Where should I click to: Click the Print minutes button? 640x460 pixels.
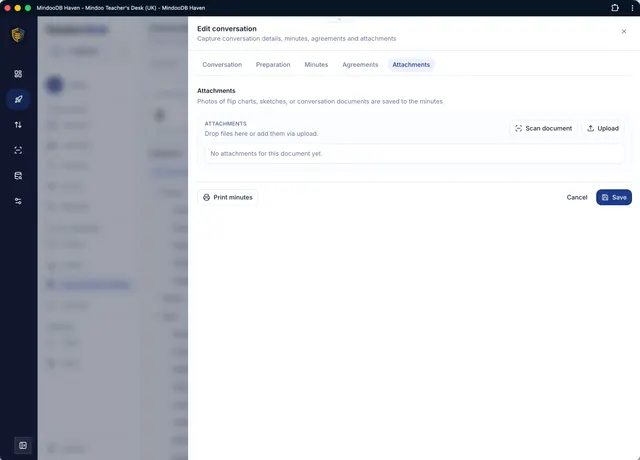(x=228, y=197)
